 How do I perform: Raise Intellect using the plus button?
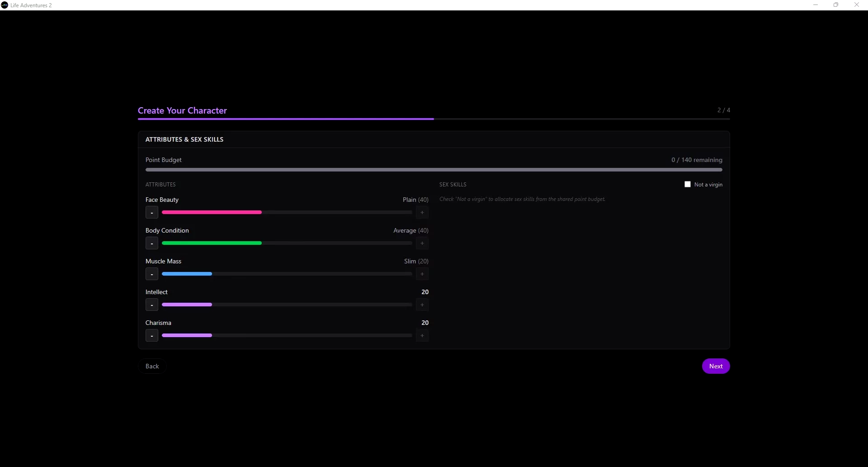[x=422, y=305]
